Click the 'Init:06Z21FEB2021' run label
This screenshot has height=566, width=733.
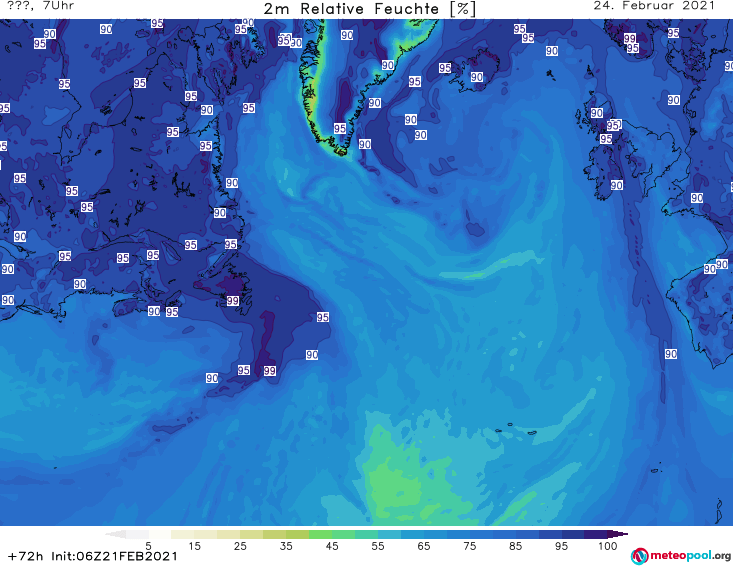coord(115,556)
